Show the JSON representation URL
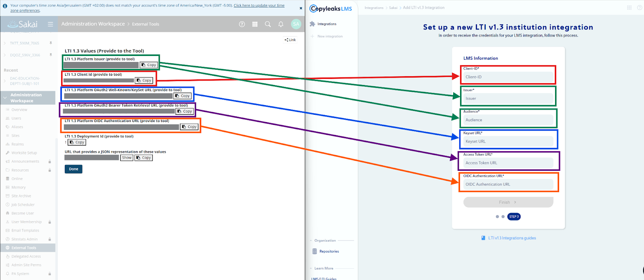 (127, 158)
